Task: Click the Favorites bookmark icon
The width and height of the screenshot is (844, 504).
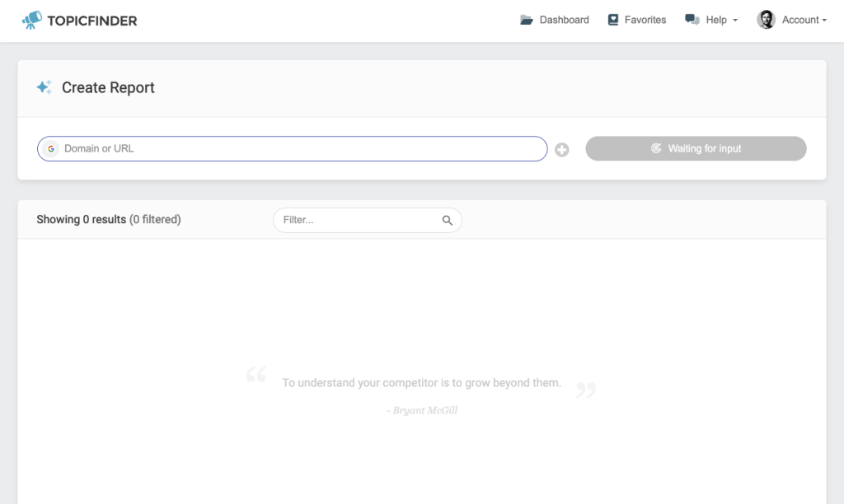Action: click(x=613, y=20)
